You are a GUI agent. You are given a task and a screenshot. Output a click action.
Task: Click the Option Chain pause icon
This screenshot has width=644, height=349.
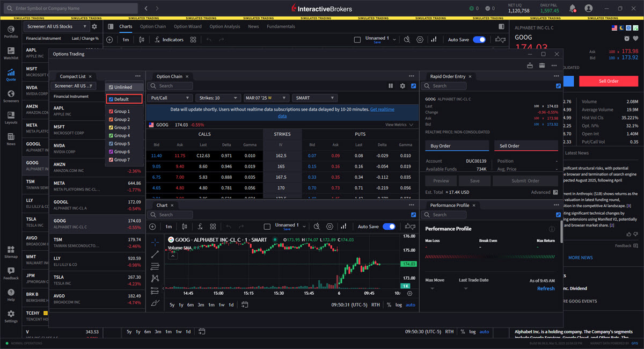[391, 86]
